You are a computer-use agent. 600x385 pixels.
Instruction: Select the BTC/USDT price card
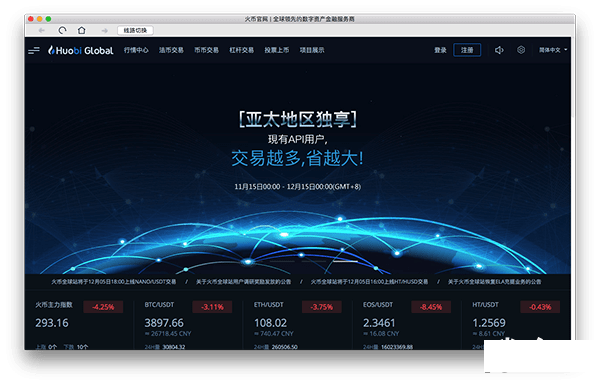click(x=188, y=325)
